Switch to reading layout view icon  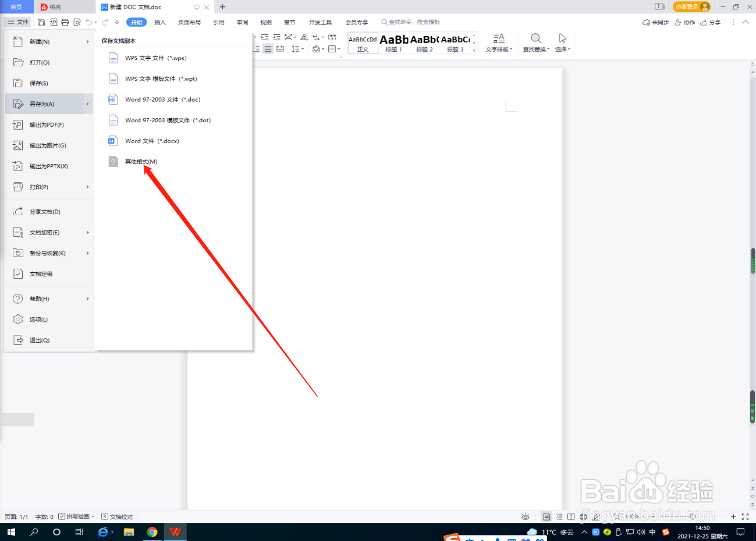tap(571, 517)
